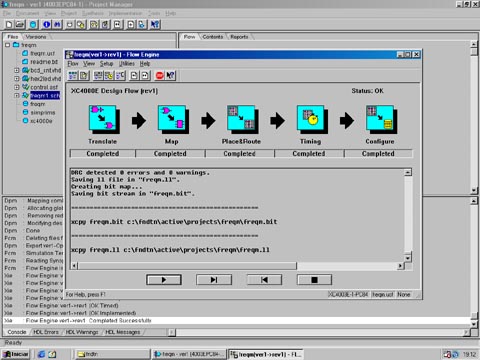480x360 pixels.
Task: Click the blue info icon in Project Manager toolbar
Action: click(x=47, y=24)
